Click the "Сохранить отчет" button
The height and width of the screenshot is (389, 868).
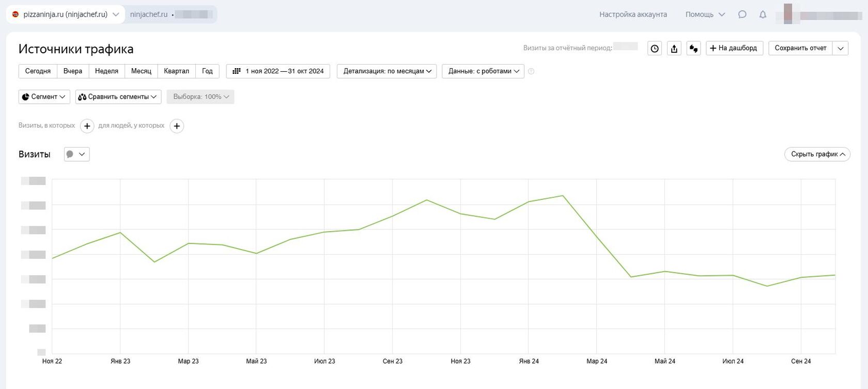[x=800, y=48]
